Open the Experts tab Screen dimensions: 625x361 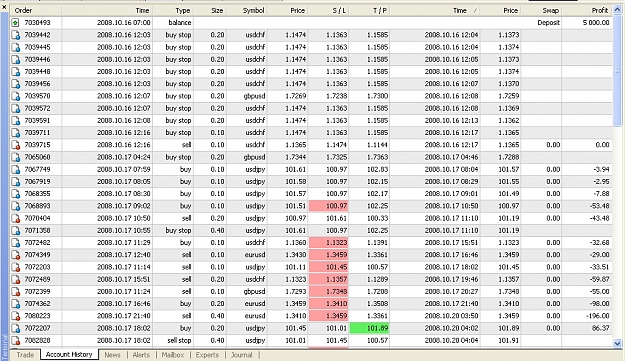207,355
